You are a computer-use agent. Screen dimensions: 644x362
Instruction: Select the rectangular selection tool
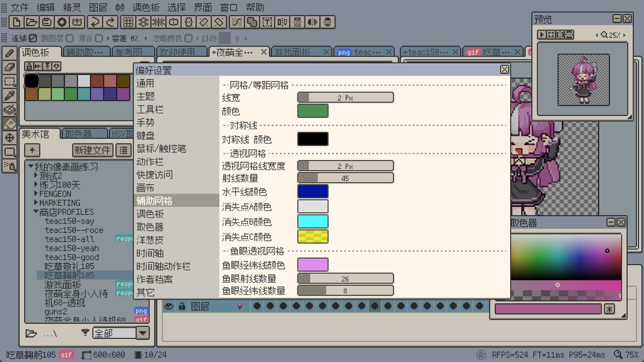point(9,81)
